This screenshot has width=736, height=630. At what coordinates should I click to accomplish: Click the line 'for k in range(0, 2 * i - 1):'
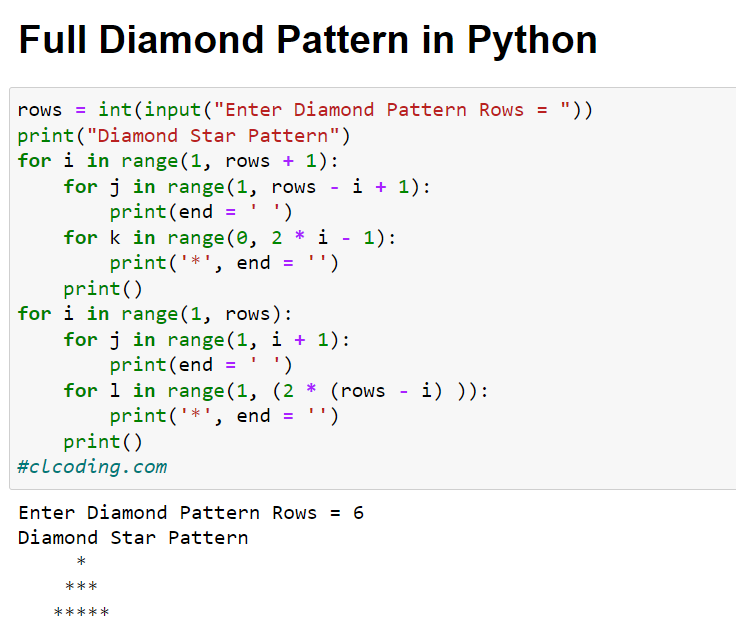coord(230,238)
